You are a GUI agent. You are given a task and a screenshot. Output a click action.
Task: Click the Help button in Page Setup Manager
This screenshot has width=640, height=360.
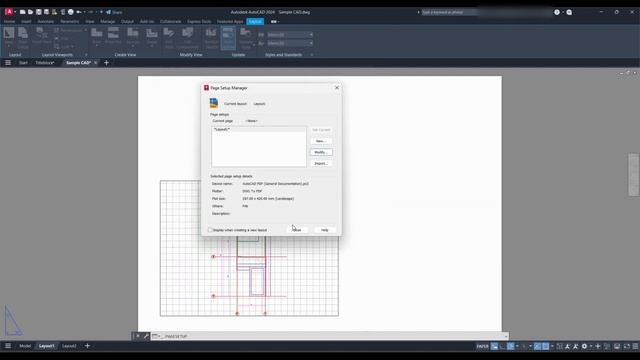[x=324, y=230]
